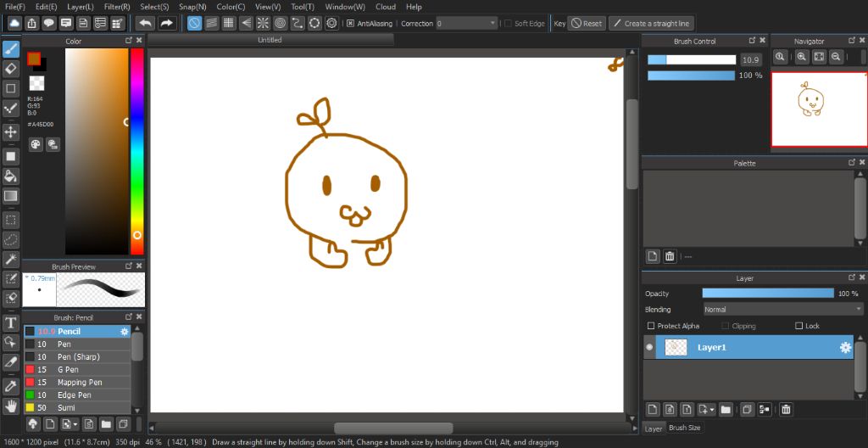Image resolution: width=868 pixels, height=448 pixels.
Task: Select the G Pen brush
Action: pyautogui.click(x=77, y=369)
